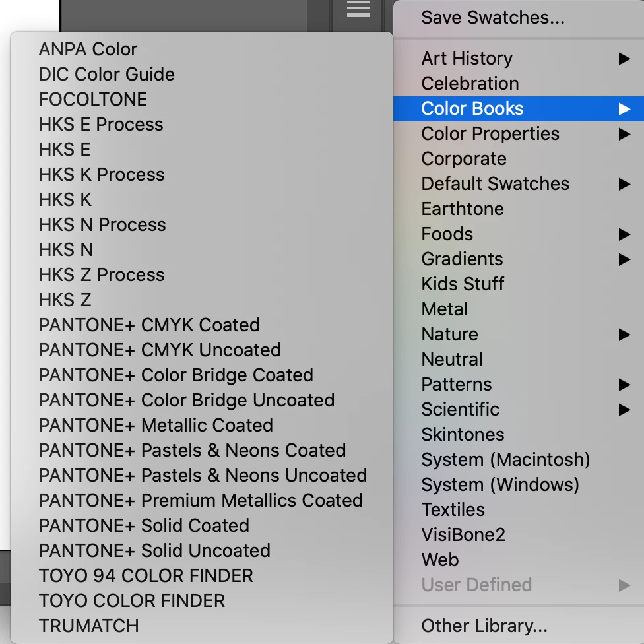Open the HKS N Process book

pyautogui.click(x=202, y=224)
